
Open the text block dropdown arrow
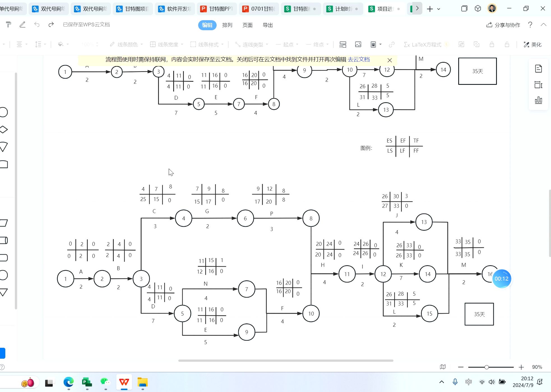[380, 45]
